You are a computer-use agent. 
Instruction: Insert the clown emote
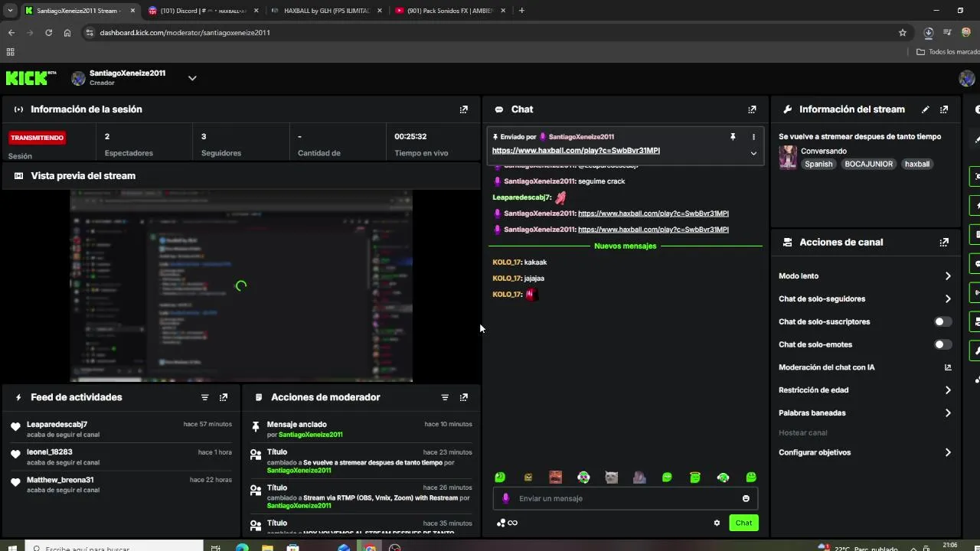coord(583,478)
